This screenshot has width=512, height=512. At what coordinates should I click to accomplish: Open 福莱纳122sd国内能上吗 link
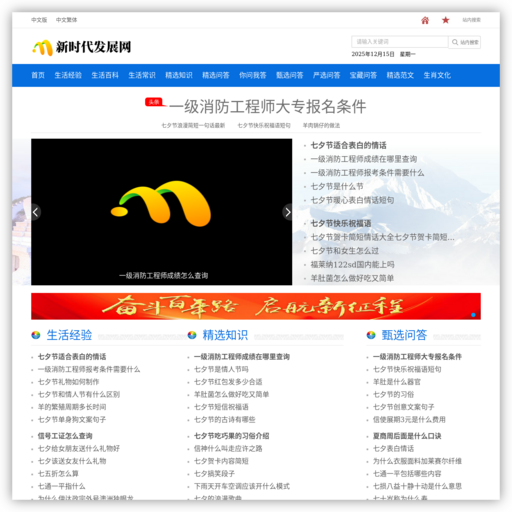click(352, 265)
